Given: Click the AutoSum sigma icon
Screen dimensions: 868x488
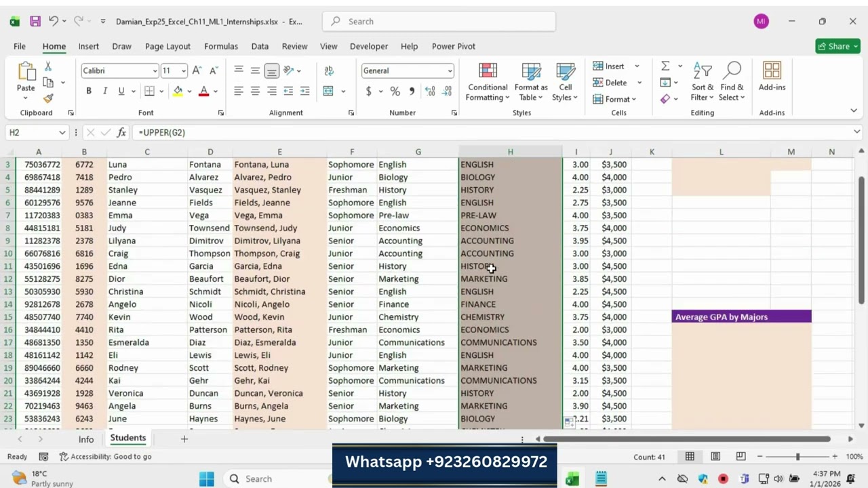Looking at the screenshot, I should (665, 66).
